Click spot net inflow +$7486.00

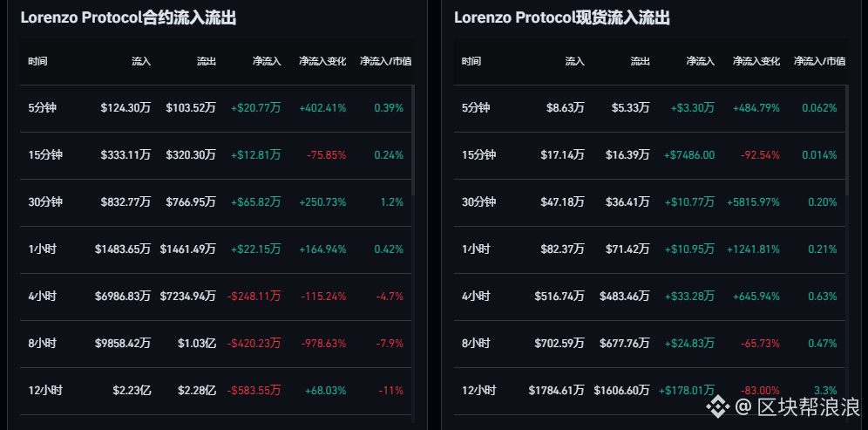[689, 155]
